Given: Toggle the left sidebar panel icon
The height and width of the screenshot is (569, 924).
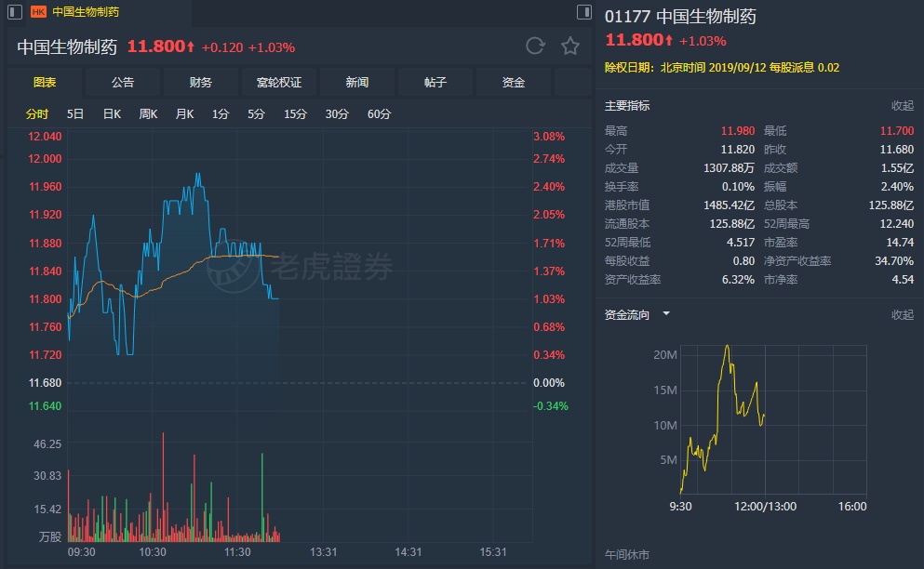Looking at the screenshot, I should (13, 12).
